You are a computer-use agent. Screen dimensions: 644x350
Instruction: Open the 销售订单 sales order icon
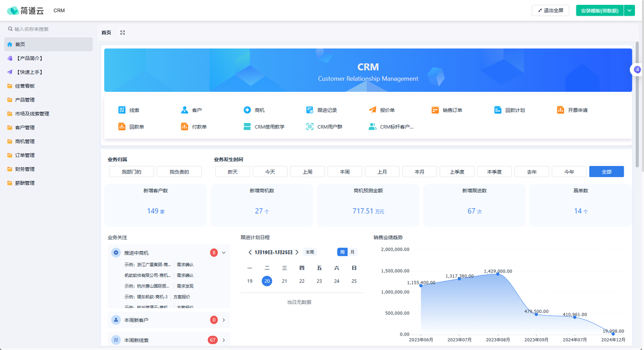click(435, 110)
